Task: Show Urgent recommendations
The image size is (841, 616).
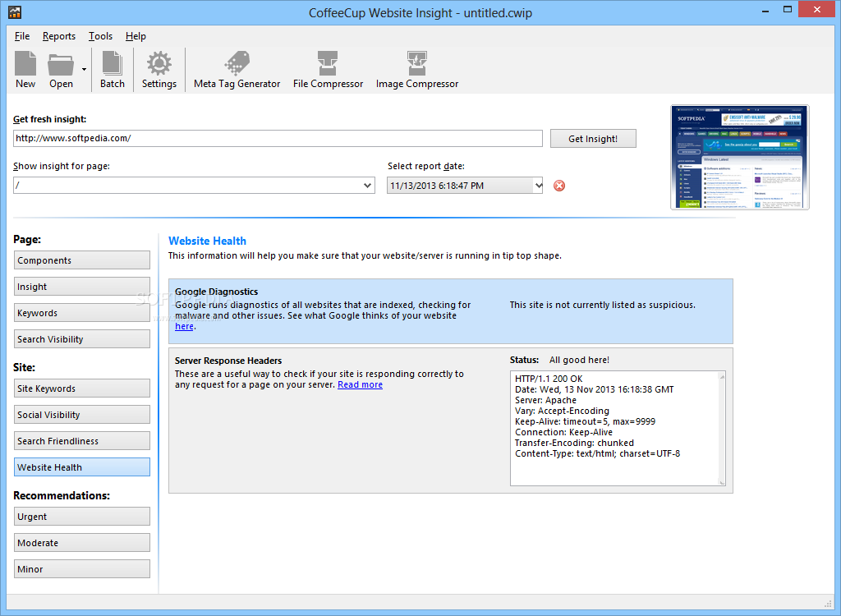Action: click(82, 517)
